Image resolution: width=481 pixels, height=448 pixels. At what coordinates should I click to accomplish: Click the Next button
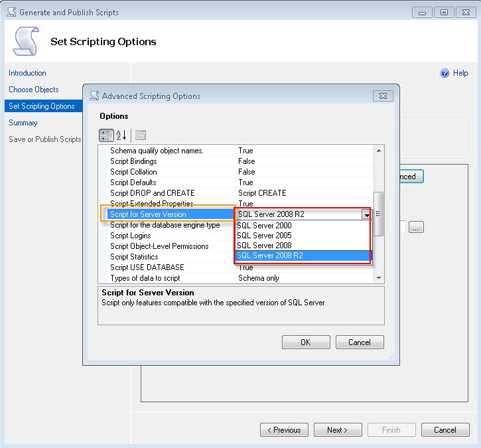coord(338,430)
